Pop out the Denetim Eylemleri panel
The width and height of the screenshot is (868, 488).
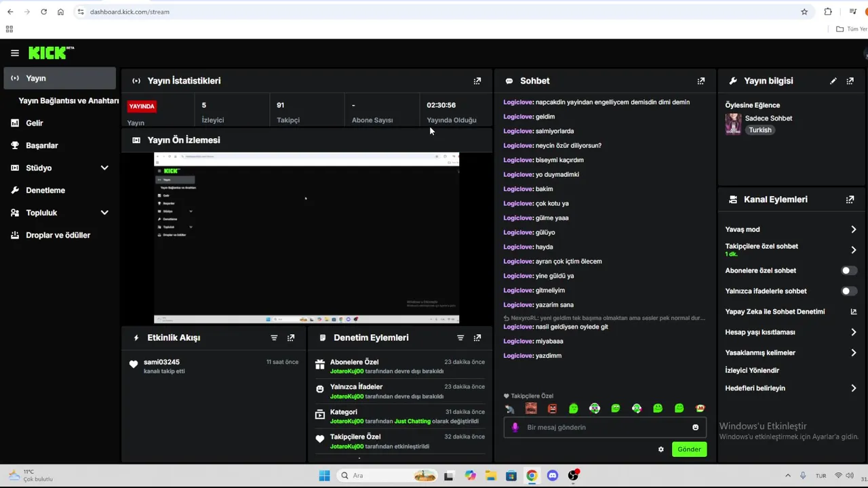(477, 338)
